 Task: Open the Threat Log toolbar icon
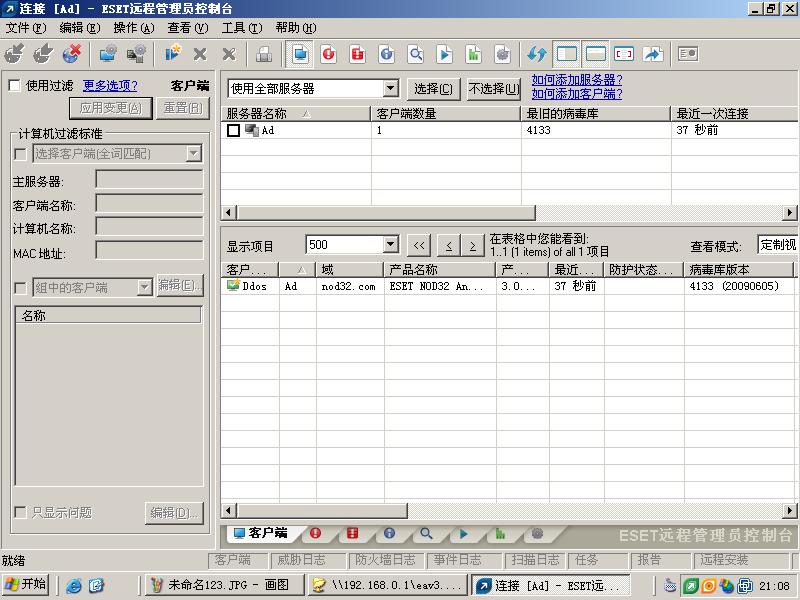click(x=328, y=54)
